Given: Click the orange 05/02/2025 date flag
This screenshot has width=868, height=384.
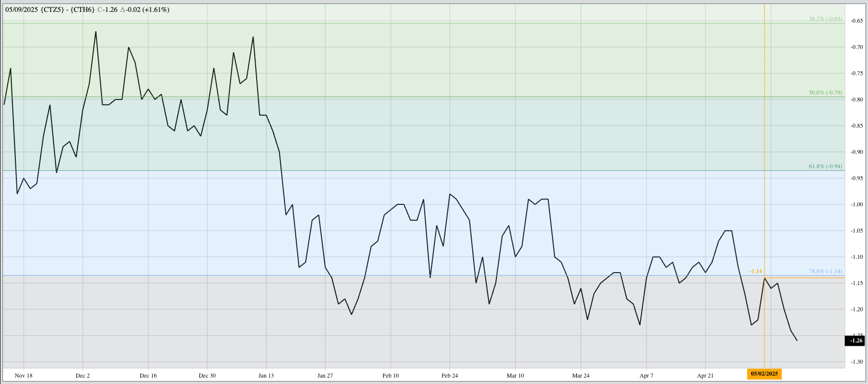Looking at the screenshot, I should click(x=764, y=374).
